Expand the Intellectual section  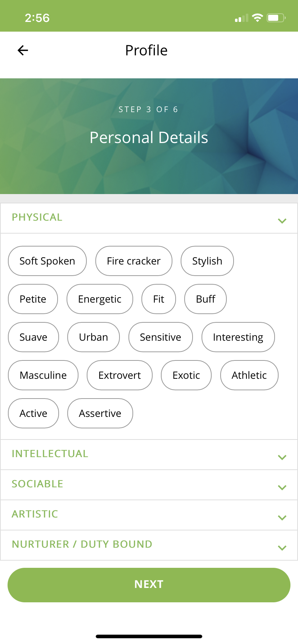[282, 457]
